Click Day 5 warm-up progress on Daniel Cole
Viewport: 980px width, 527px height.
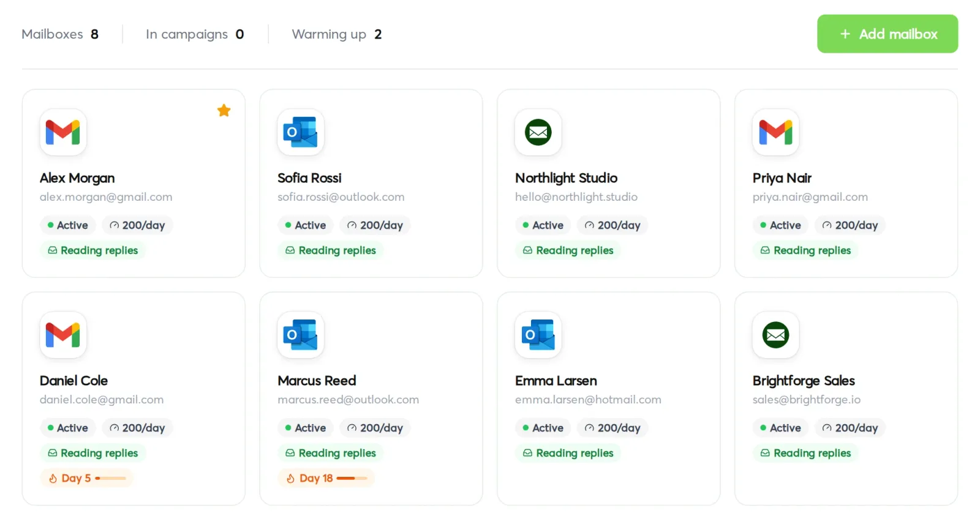[x=87, y=478]
